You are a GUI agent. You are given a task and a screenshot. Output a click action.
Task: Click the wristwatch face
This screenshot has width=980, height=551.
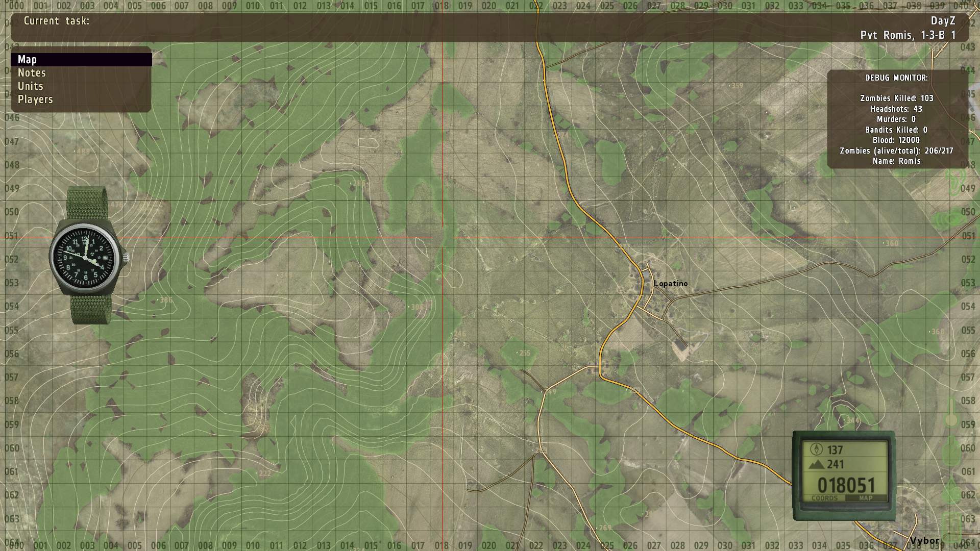point(85,257)
